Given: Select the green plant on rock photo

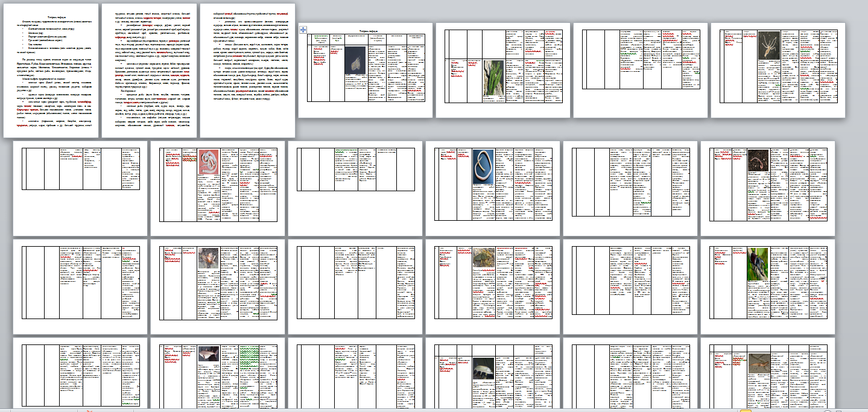Looking at the screenshot, I should [x=493, y=77].
